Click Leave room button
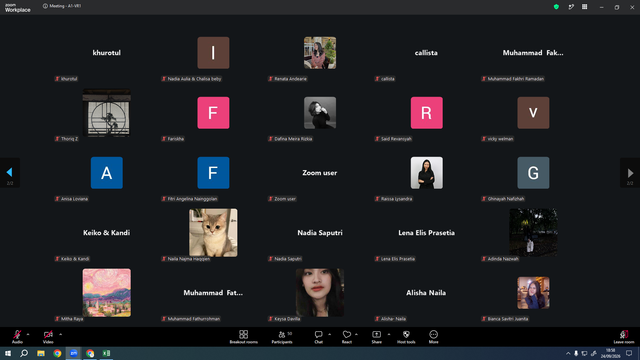The height and width of the screenshot is (360, 640). click(624, 337)
